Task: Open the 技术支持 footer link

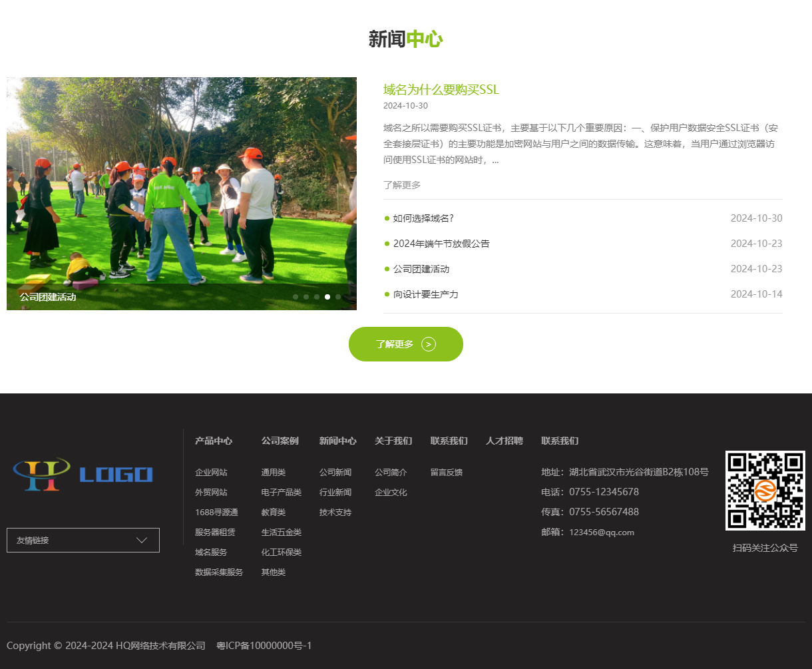Action: pos(335,513)
